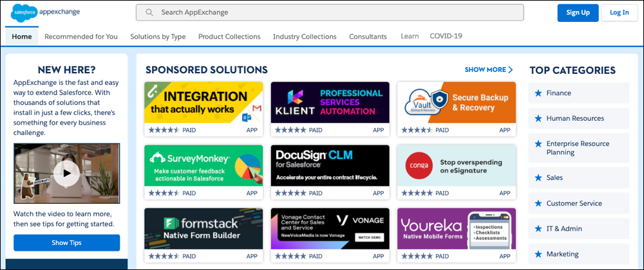Open the Learn tab
Viewport: 644px width, 270px height.
click(410, 36)
